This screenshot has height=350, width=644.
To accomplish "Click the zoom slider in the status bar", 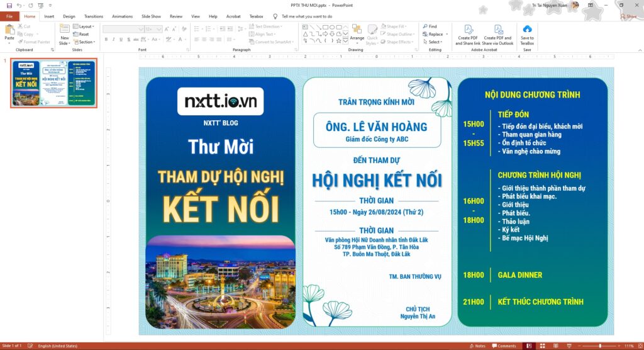I will coord(600,346).
